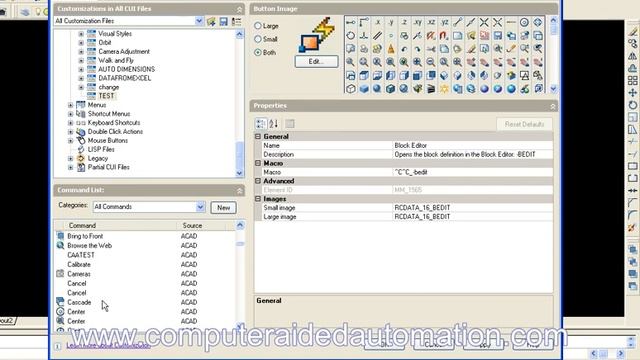640x360 pixels.
Task: Select the TEST toolbar in the tree
Action: click(x=107, y=96)
